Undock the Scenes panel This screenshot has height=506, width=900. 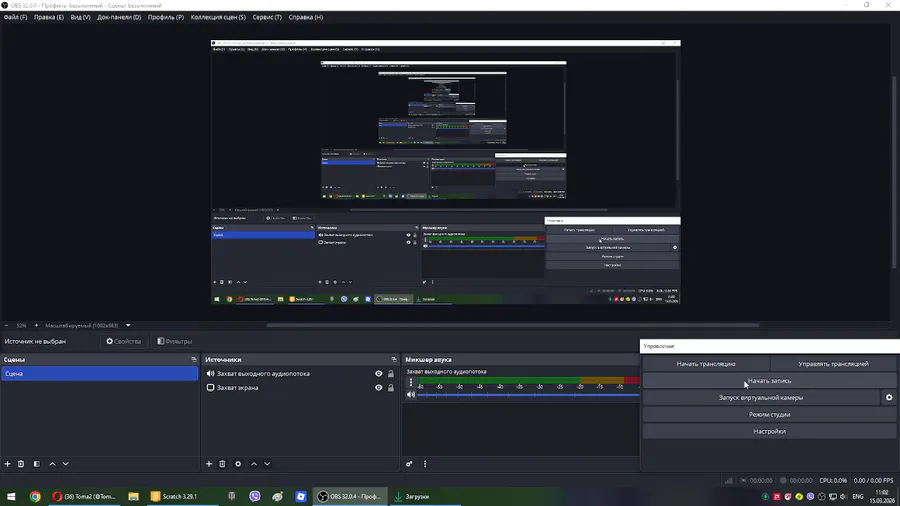[194, 360]
